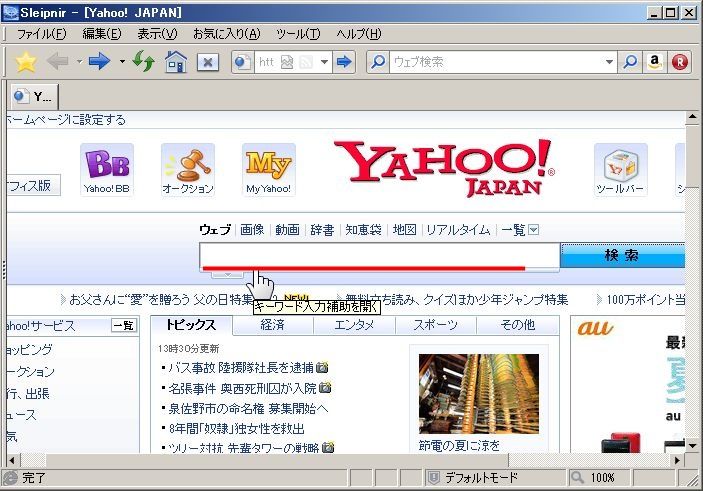Screen dimensions: 703x491
Task: Click the magnifier search button right of search box
Action: coord(630,62)
